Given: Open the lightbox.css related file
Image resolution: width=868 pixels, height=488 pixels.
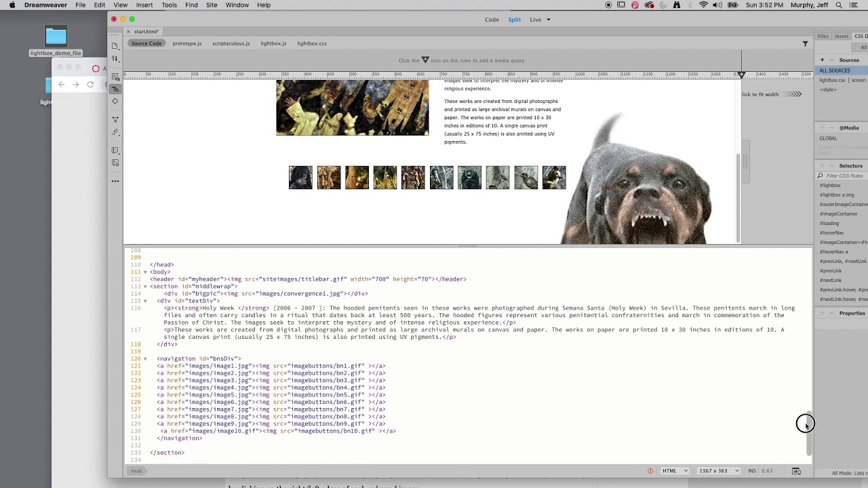Looking at the screenshot, I should 312,43.
